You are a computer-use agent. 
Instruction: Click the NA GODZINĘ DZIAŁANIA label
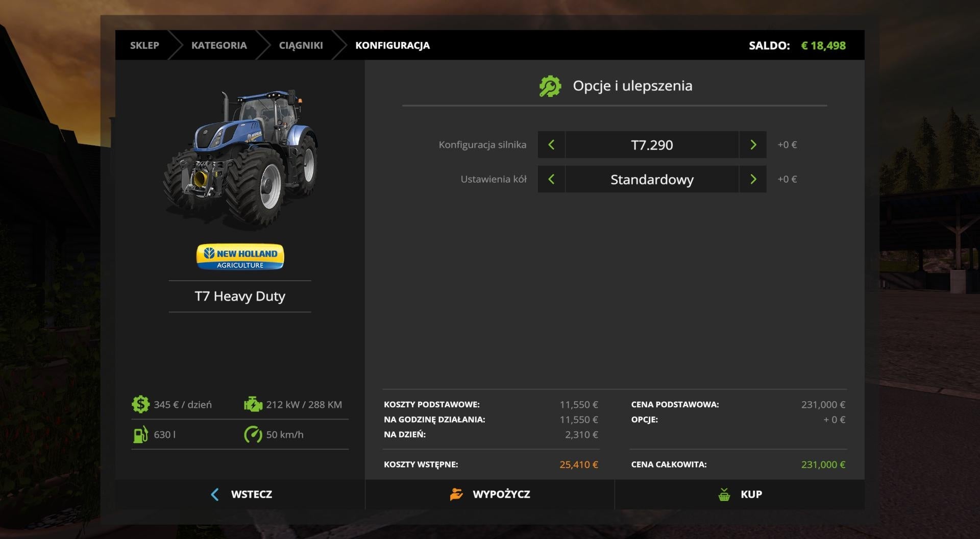tap(434, 420)
